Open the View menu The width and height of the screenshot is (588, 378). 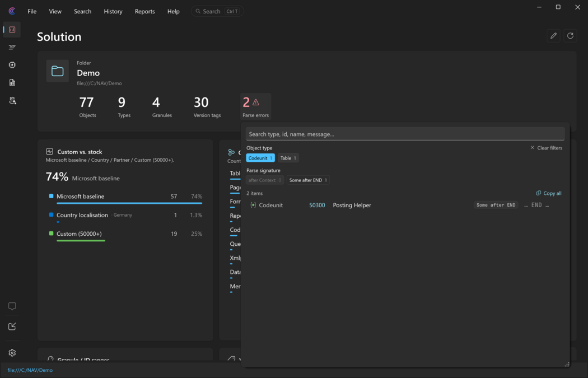(55, 11)
